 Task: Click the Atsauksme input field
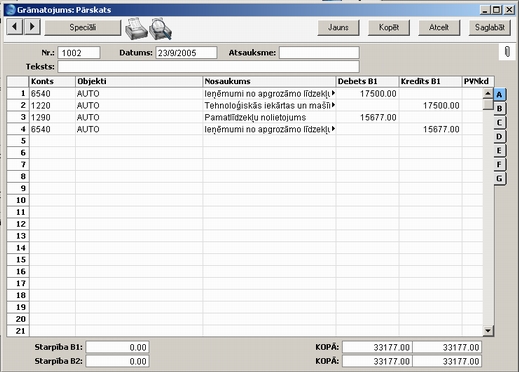319,53
